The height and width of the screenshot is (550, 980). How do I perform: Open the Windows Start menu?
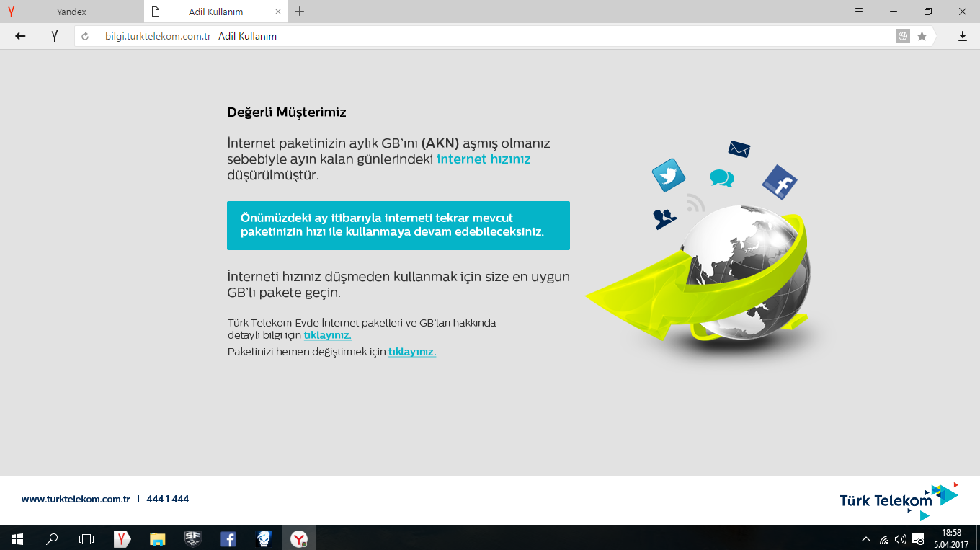[15, 538]
